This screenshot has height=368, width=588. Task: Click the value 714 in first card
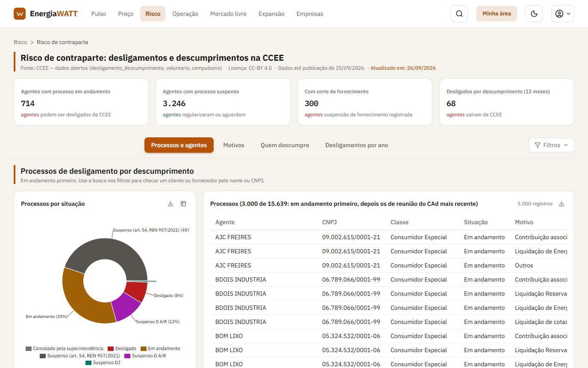click(x=28, y=103)
